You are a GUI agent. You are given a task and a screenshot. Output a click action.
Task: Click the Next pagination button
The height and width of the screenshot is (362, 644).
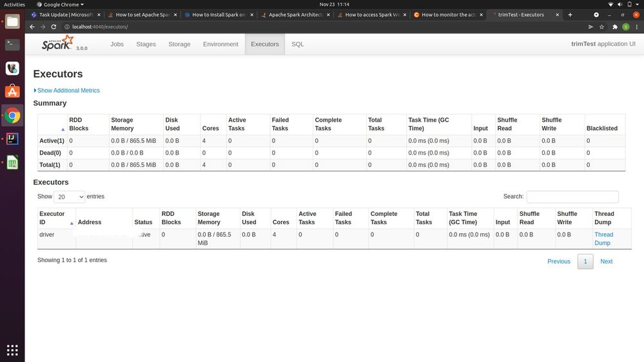(x=606, y=262)
